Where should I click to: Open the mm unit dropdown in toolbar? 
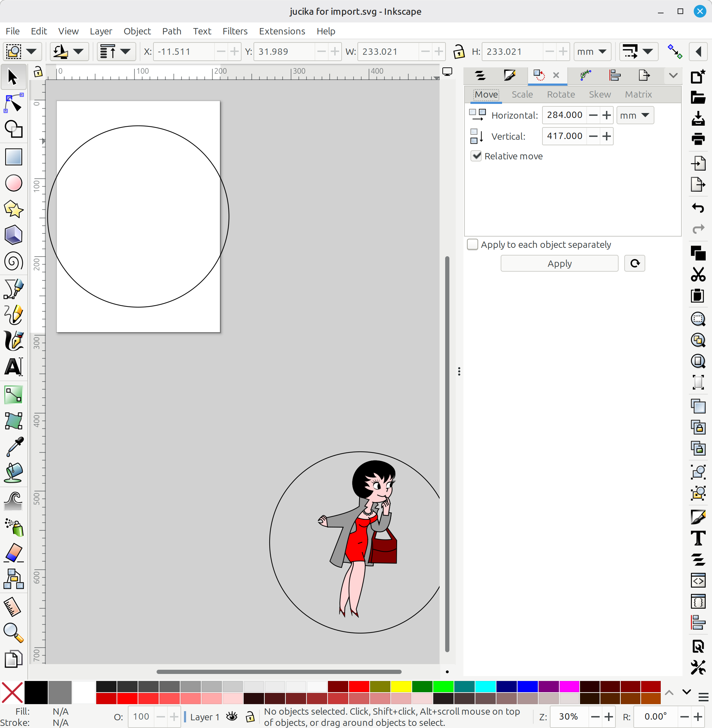(x=592, y=52)
